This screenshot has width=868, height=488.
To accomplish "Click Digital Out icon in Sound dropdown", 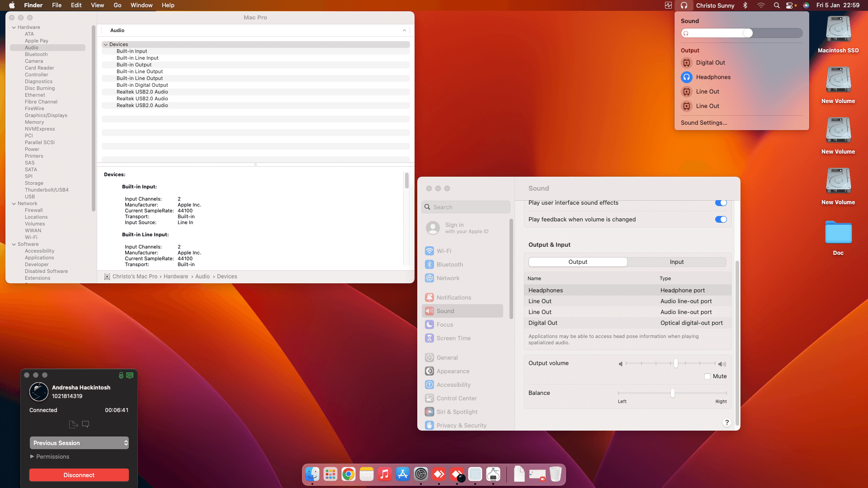I will pyautogui.click(x=686, y=63).
